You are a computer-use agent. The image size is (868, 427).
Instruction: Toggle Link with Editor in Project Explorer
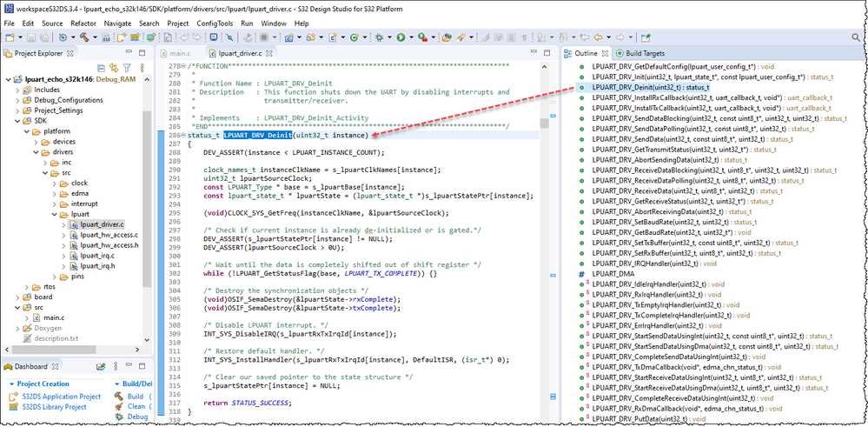114,68
